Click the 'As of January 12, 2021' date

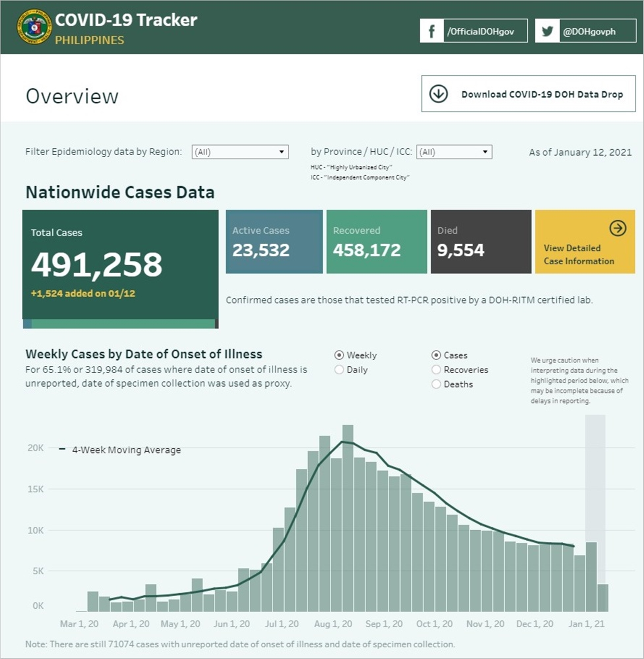pyautogui.click(x=580, y=152)
